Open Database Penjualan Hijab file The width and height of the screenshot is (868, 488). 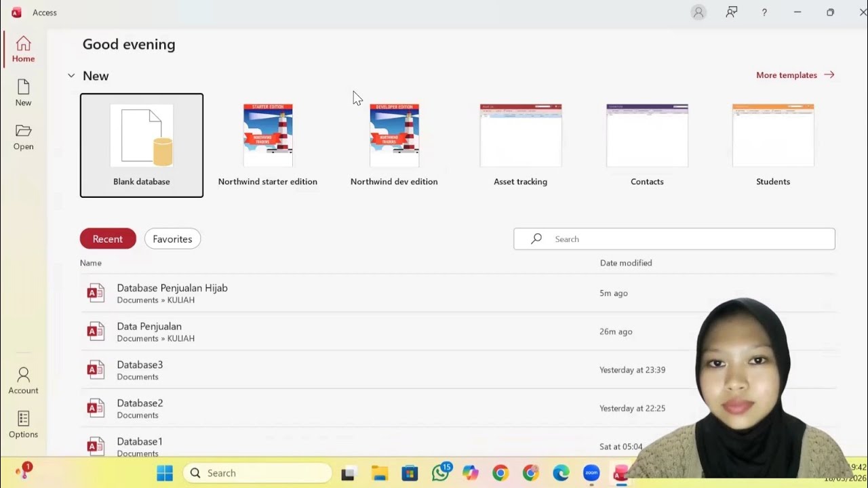(458, 293)
